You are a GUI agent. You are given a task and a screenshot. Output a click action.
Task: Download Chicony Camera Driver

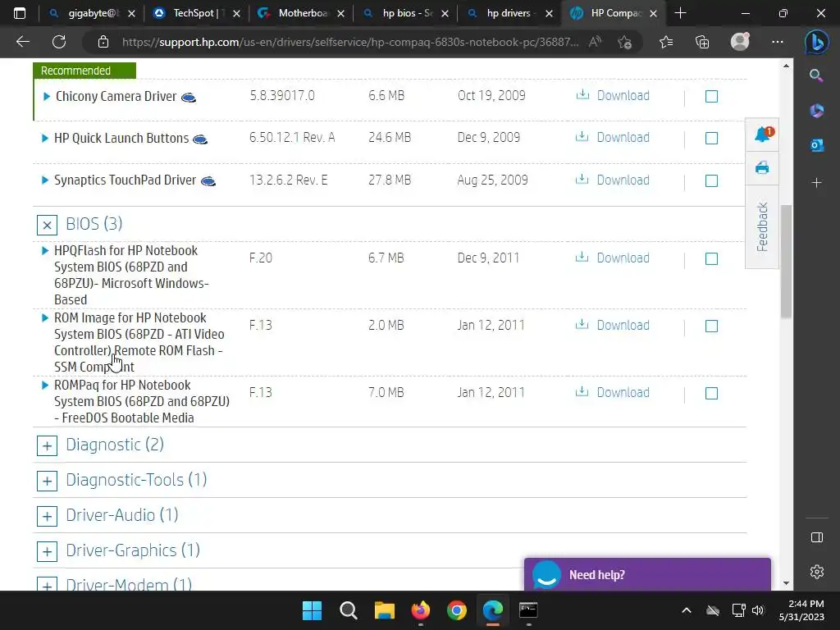pyautogui.click(x=613, y=95)
